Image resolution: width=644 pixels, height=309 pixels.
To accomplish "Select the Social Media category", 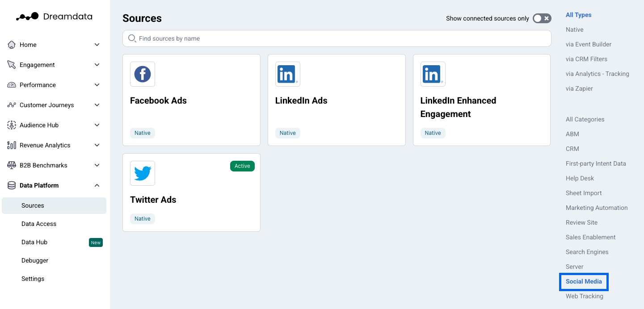I will [x=584, y=281].
